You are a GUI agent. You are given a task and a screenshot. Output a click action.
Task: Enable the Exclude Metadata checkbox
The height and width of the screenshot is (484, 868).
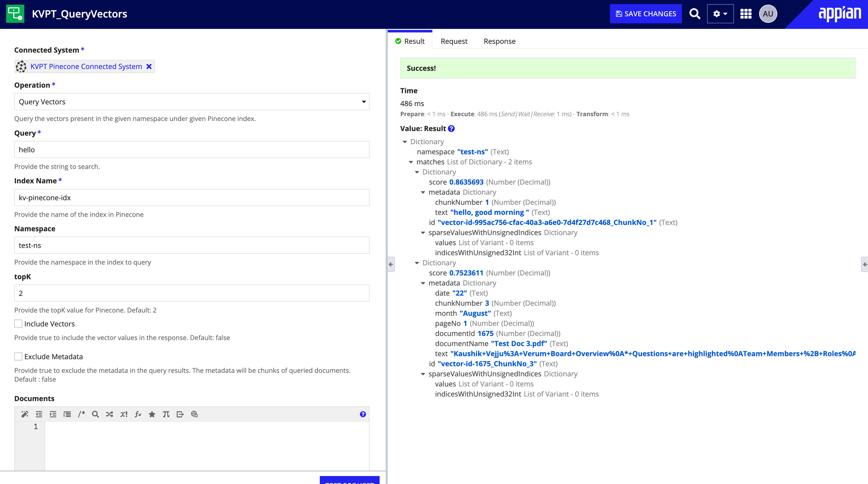(18, 356)
